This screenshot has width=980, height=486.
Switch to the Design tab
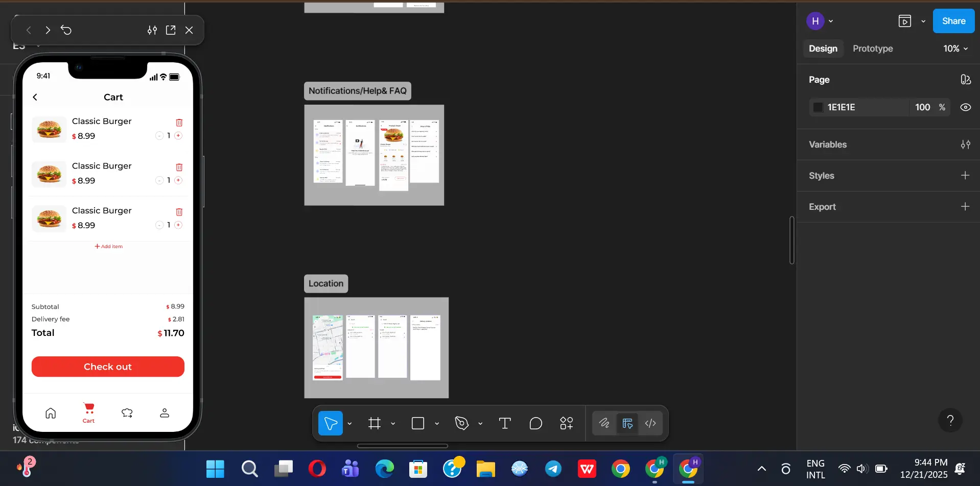point(823,48)
